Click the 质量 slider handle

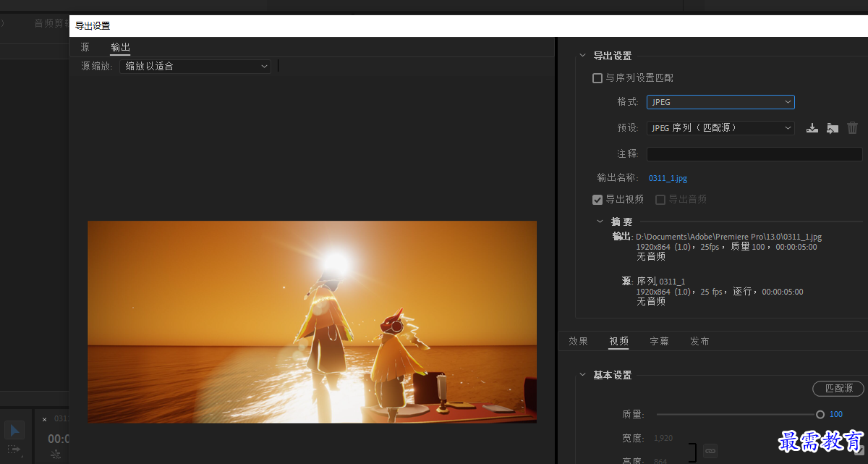(820, 415)
